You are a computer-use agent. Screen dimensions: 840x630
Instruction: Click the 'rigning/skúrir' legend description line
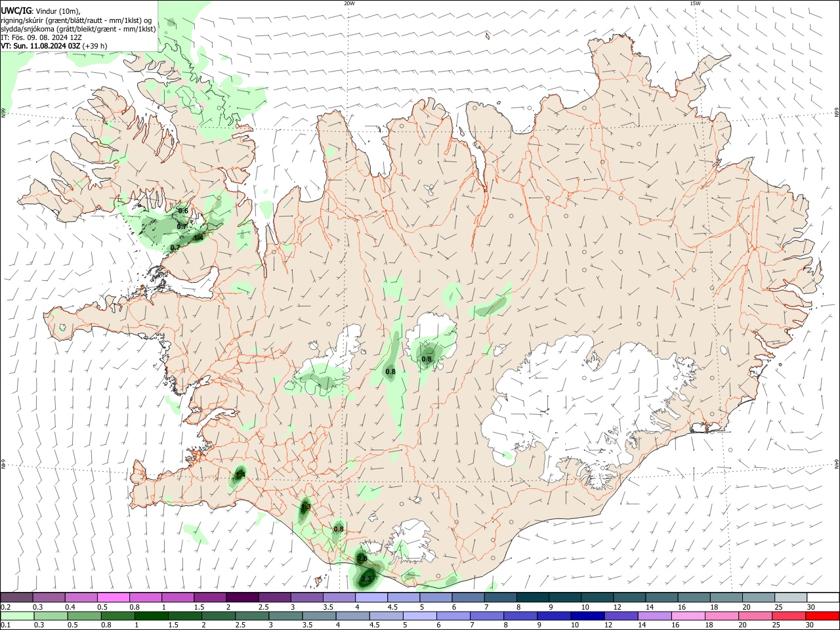click(76, 20)
